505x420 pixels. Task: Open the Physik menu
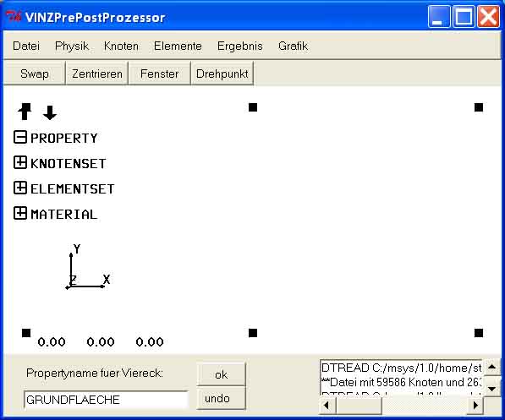coord(72,46)
